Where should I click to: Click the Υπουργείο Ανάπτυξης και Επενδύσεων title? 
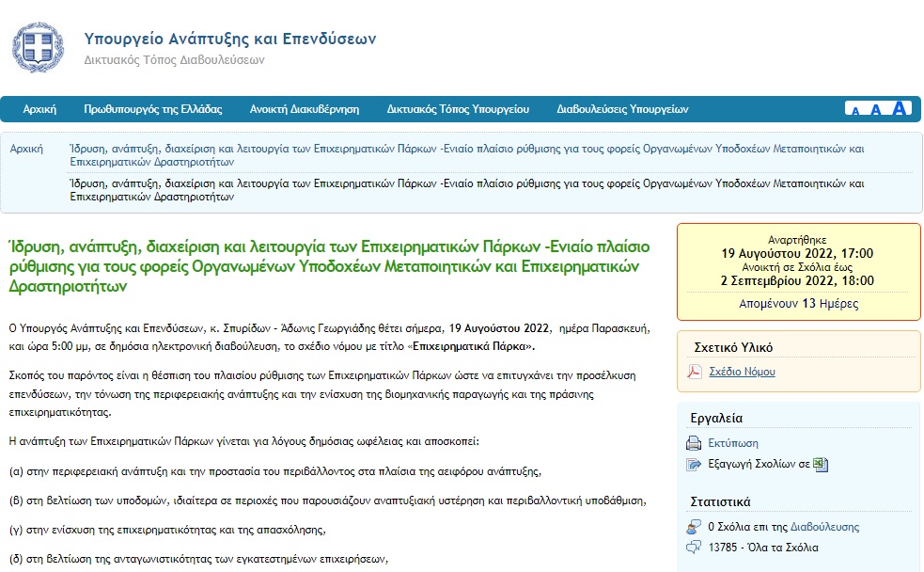point(229,39)
